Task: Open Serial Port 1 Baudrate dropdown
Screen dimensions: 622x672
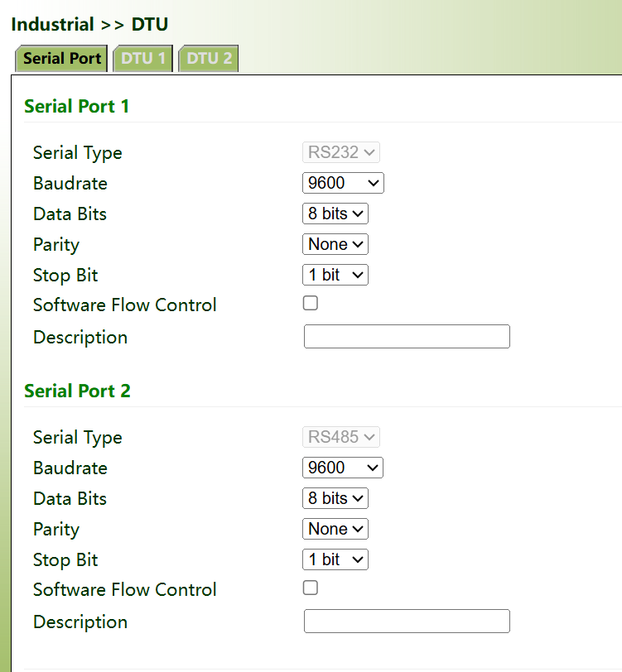Action: pos(343,183)
